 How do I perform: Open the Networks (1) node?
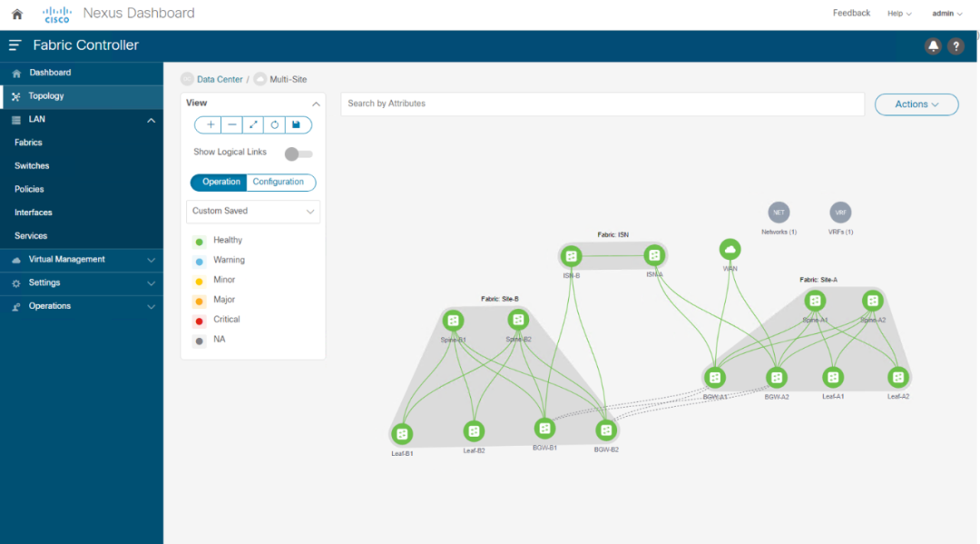[x=779, y=213]
